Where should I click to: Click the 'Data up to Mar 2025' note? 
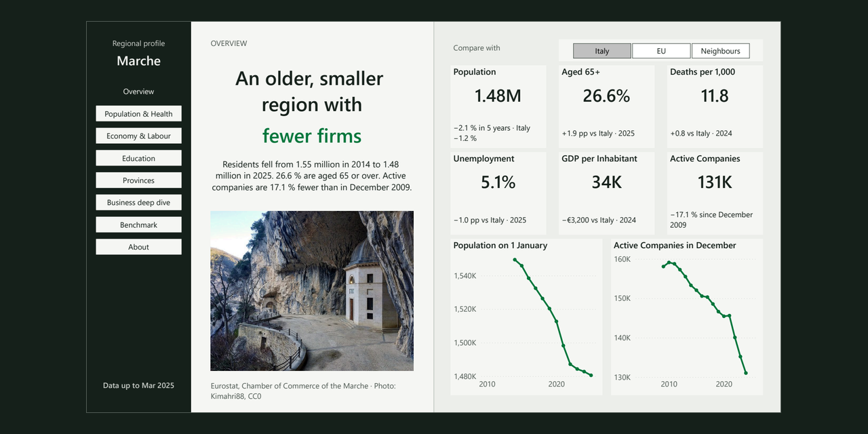pyautogui.click(x=138, y=385)
